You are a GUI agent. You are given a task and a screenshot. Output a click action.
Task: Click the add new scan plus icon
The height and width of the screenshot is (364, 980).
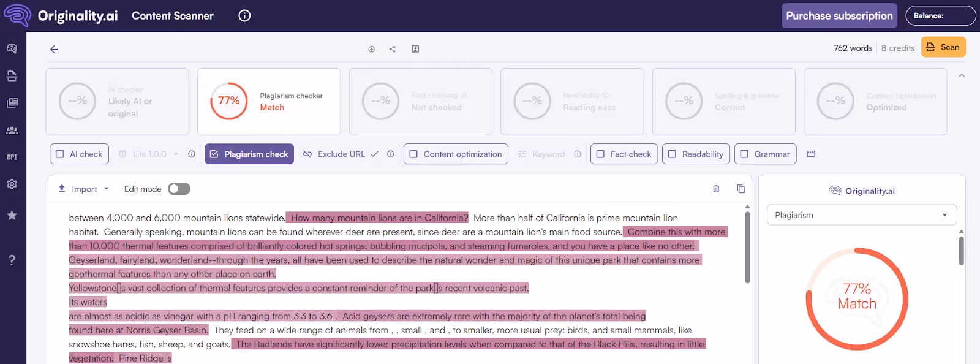click(371, 49)
